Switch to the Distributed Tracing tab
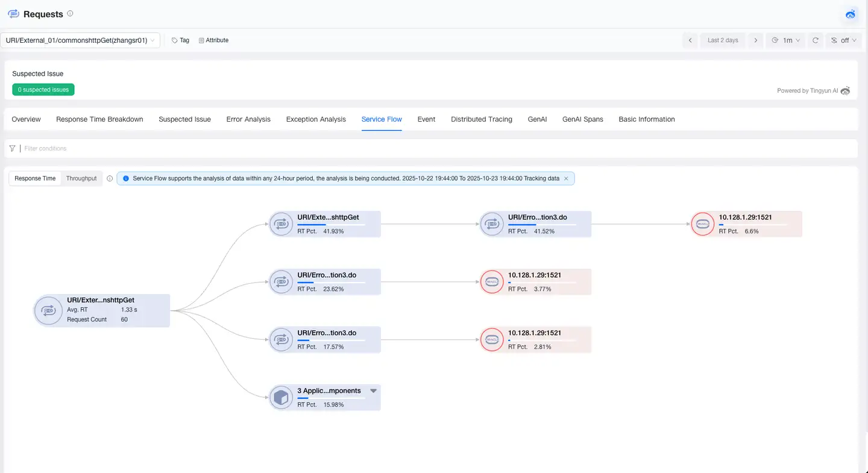The width and height of the screenshot is (868, 473). [481, 119]
